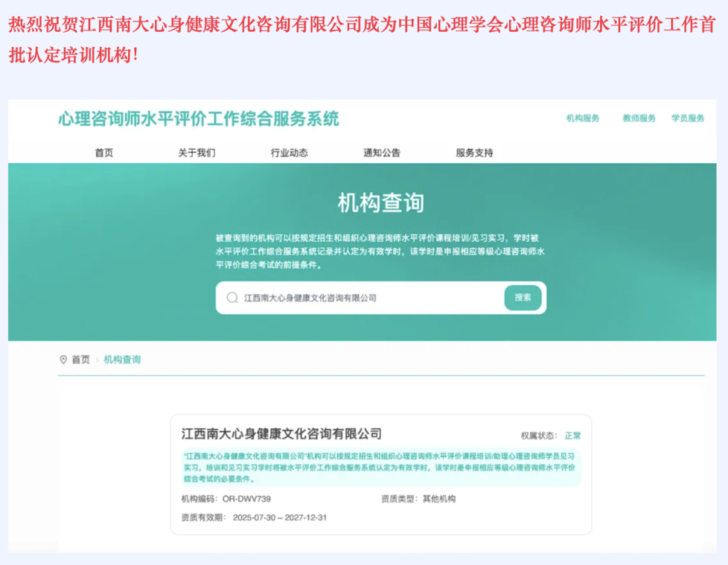The image size is (728, 565).
Task: Click the 权属状态 label in result card
Action: [539, 436]
